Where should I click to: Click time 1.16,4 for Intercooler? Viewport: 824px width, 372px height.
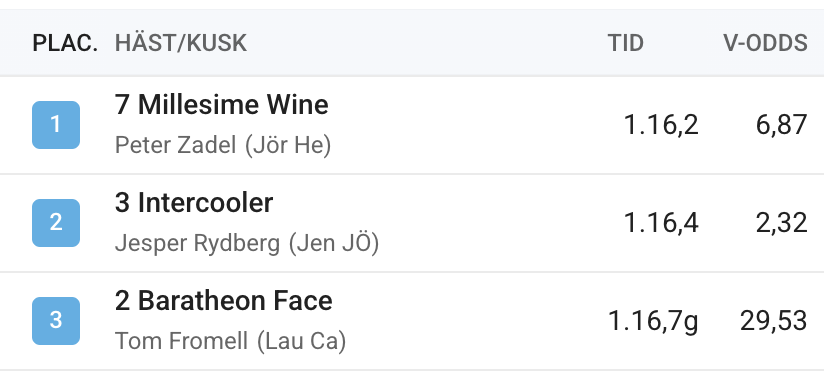(x=661, y=223)
